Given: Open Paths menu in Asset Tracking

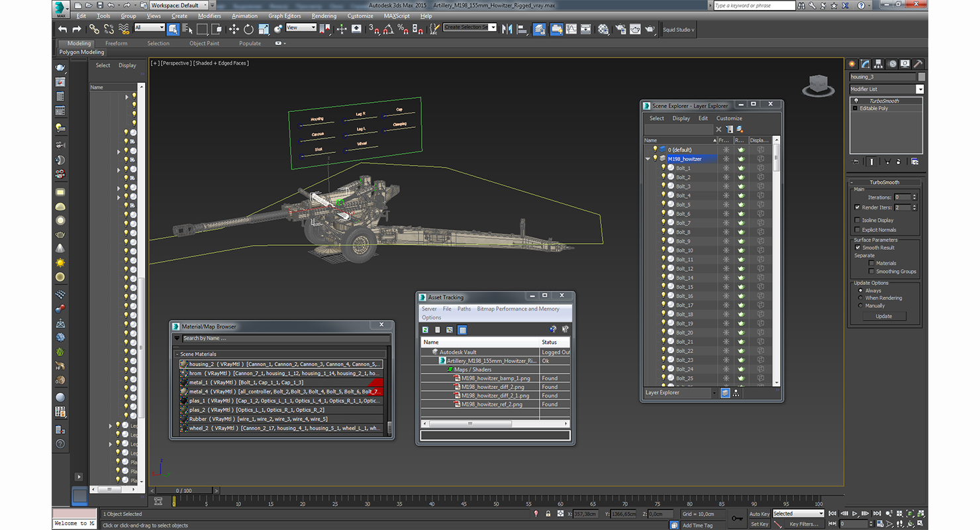Looking at the screenshot, I should (464, 309).
